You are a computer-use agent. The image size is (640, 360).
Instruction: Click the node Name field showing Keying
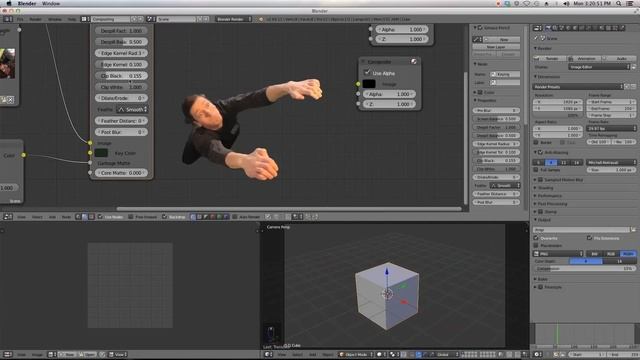point(505,74)
